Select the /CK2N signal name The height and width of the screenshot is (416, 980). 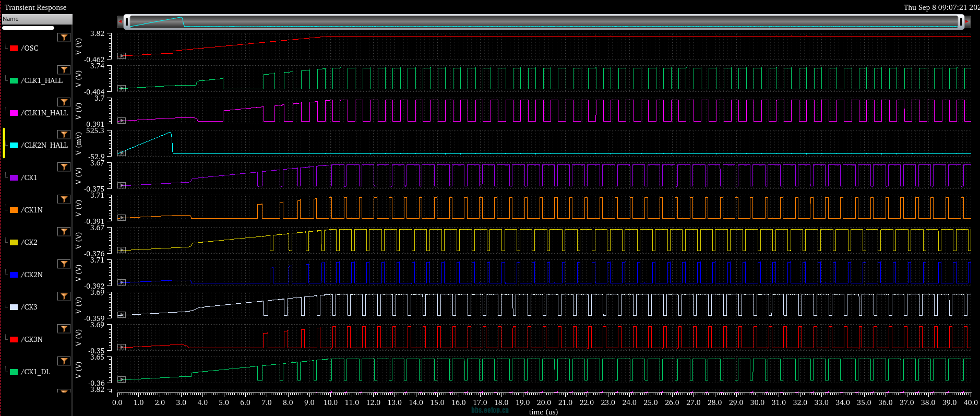[32, 275]
